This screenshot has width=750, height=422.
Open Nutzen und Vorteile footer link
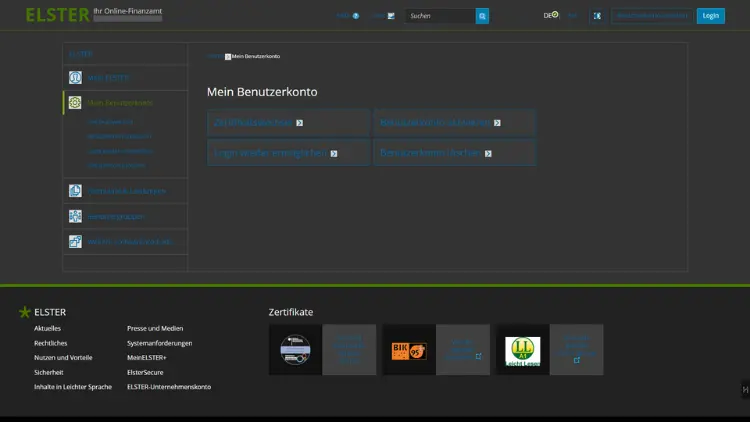63,357
